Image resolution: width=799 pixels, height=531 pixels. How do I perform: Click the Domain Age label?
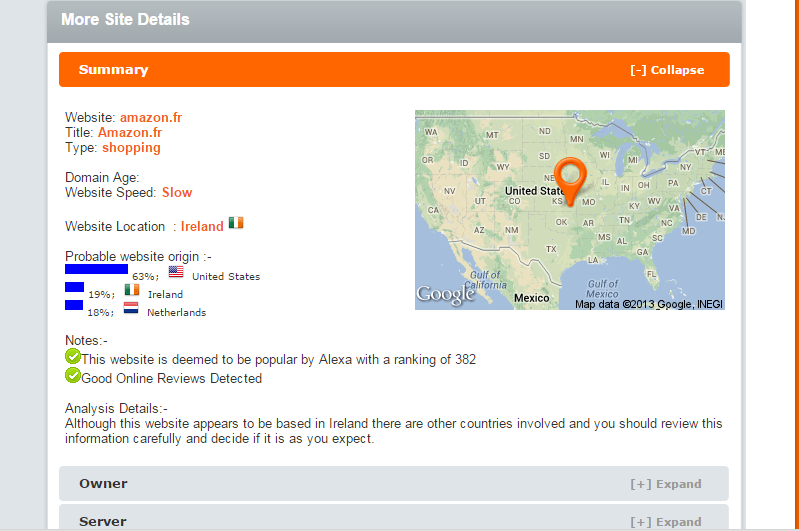point(102,177)
